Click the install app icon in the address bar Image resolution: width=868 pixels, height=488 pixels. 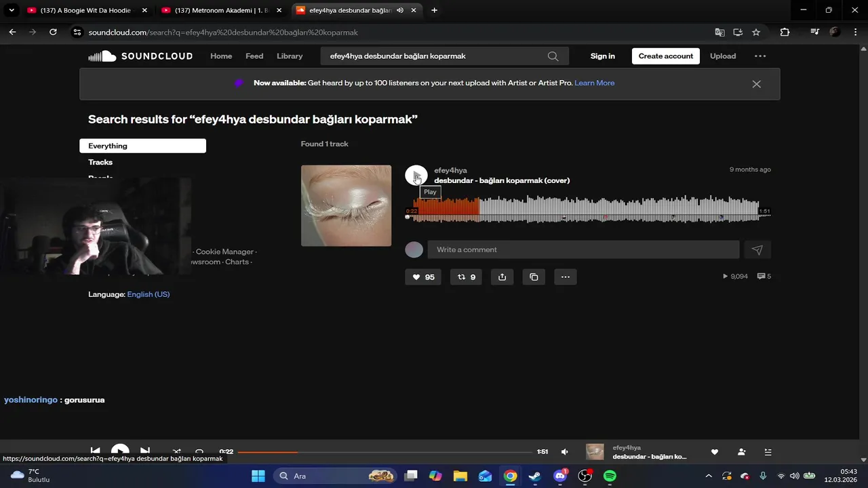tap(738, 32)
